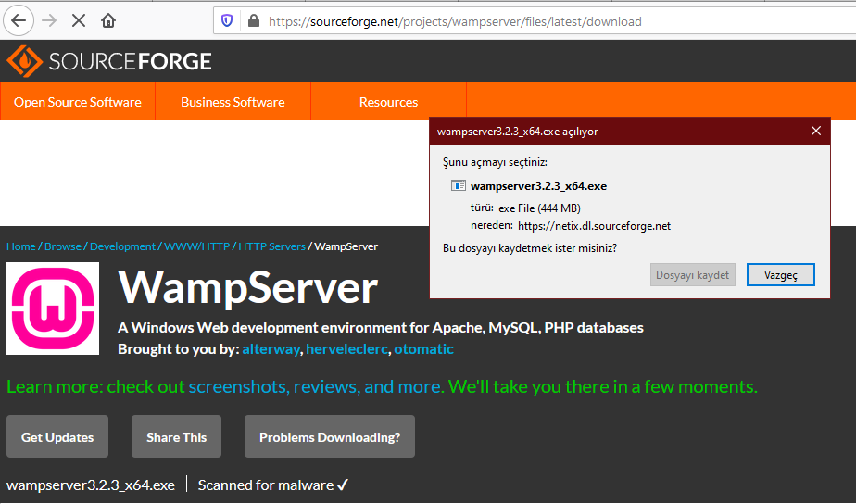Viewport: 856px width, 504px height.
Task: Click the Vazgeç button
Action: pos(780,274)
